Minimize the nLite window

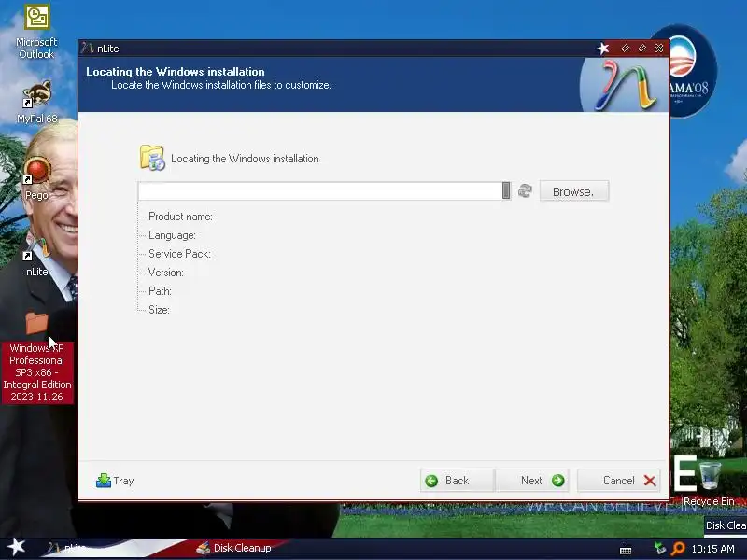(625, 49)
